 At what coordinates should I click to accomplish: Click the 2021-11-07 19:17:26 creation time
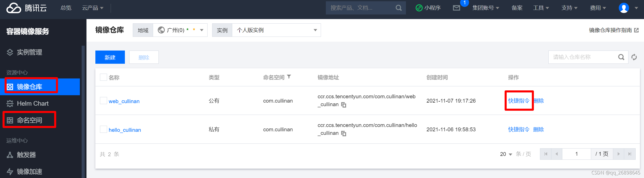(451, 101)
